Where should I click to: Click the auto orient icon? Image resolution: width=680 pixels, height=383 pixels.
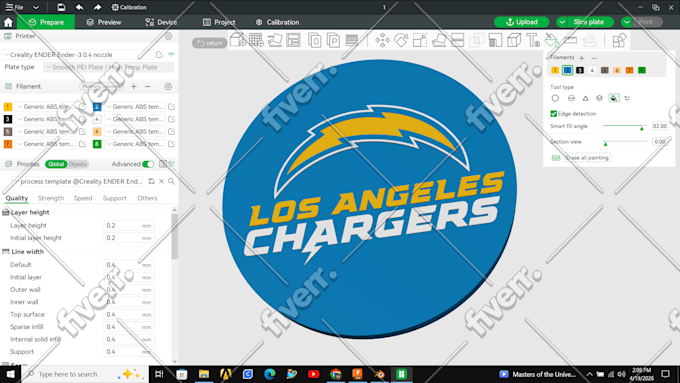pos(275,40)
